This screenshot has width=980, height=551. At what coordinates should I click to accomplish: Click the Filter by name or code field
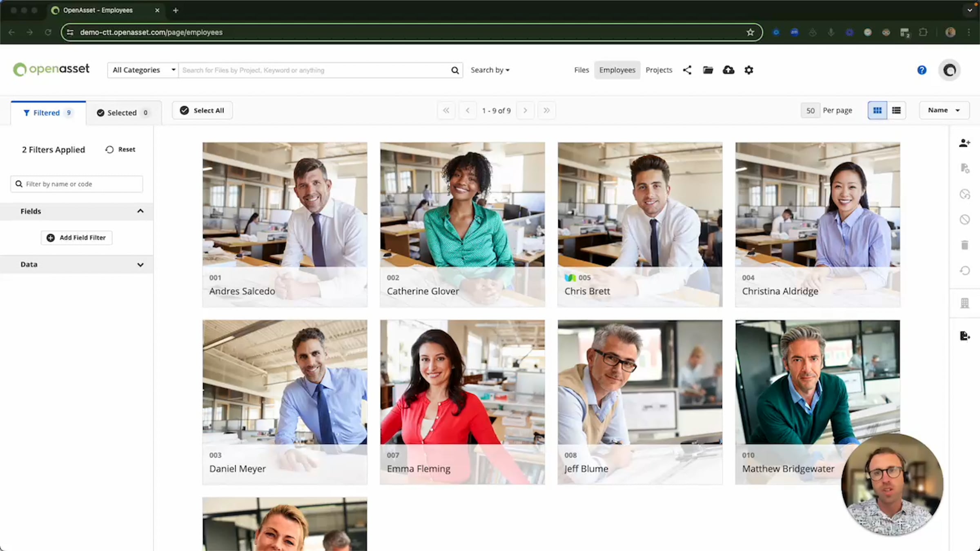(x=77, y=184)
